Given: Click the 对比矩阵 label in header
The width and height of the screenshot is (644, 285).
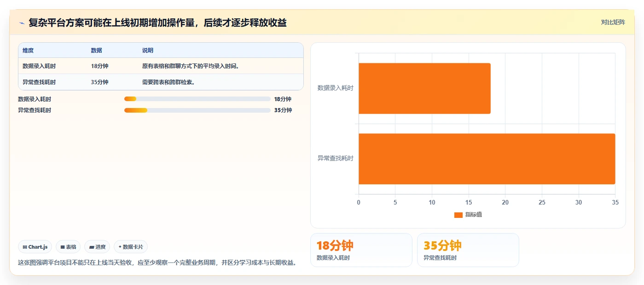Looking at the screenshot, I should tap(613, 22).
